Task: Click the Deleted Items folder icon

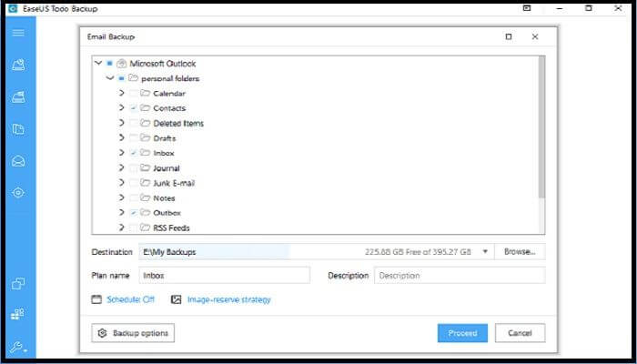Action: tap(145, 123)
